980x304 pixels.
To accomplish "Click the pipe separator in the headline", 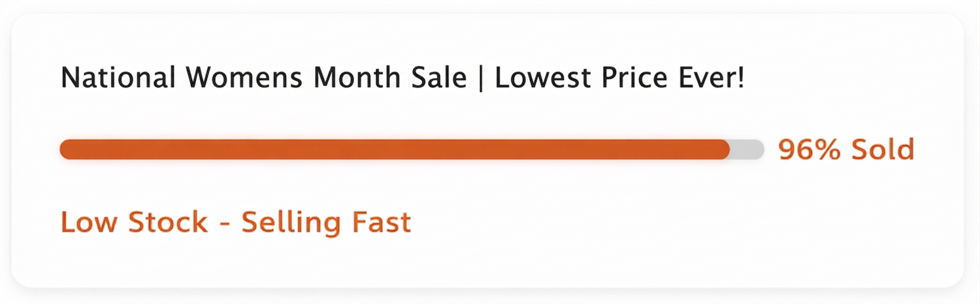I will 481,79.
